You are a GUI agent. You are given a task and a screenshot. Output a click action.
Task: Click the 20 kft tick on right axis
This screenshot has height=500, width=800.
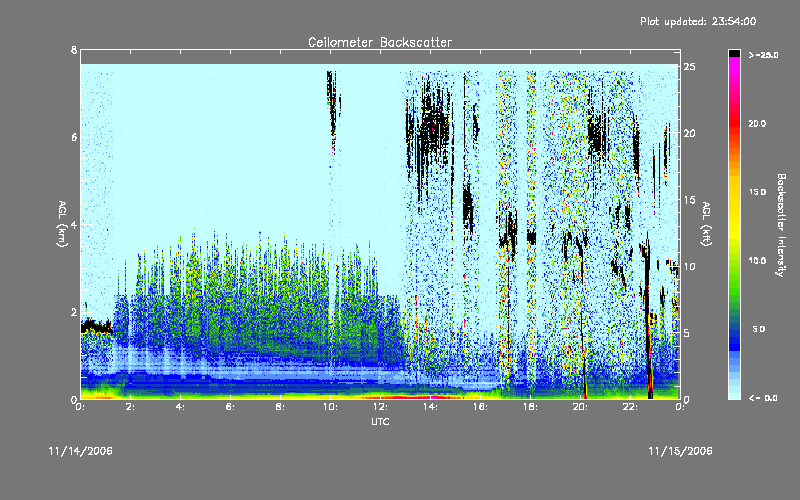(x=689, y=133)
